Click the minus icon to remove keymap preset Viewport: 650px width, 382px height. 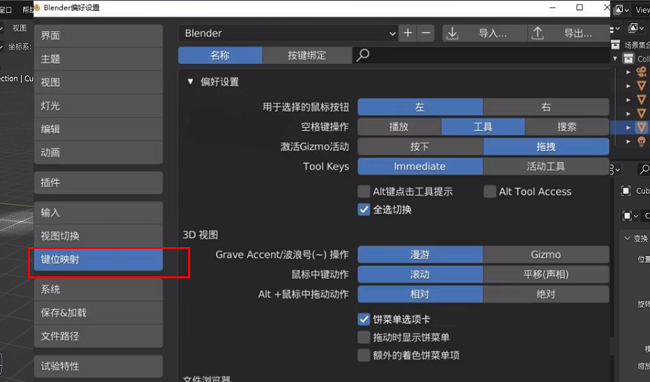click(426, 33)
